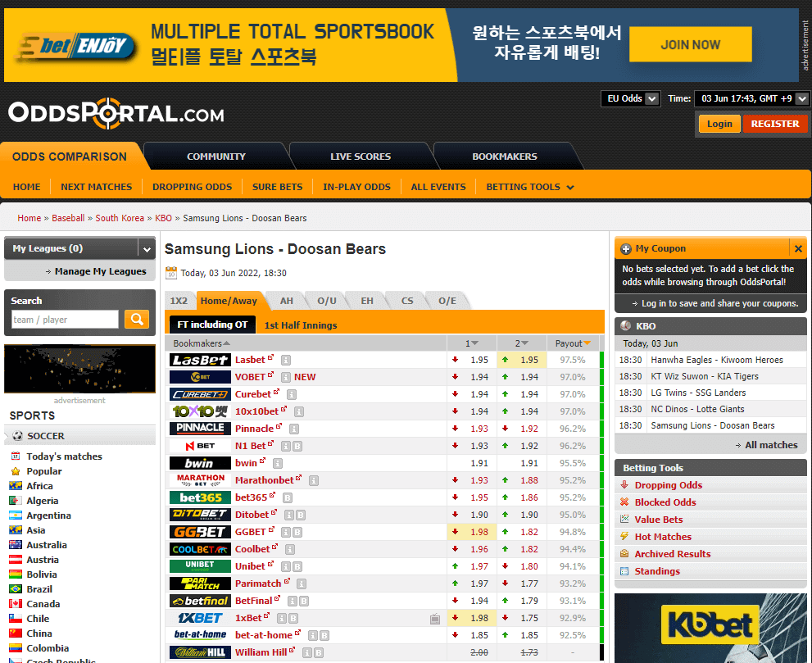Click the Marathonbet logo
Viewport: 812px width, 663px height.
(x=200, y=480)
